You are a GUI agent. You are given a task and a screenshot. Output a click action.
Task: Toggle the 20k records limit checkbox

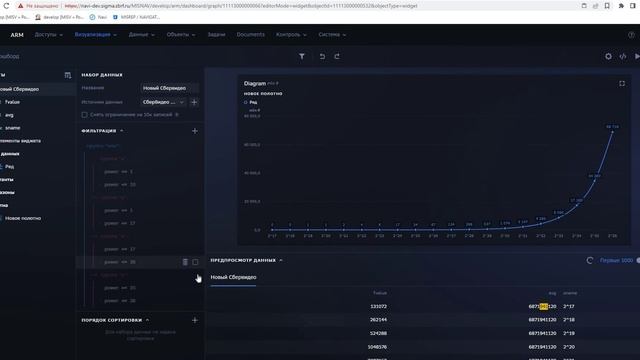click(84, 115)
